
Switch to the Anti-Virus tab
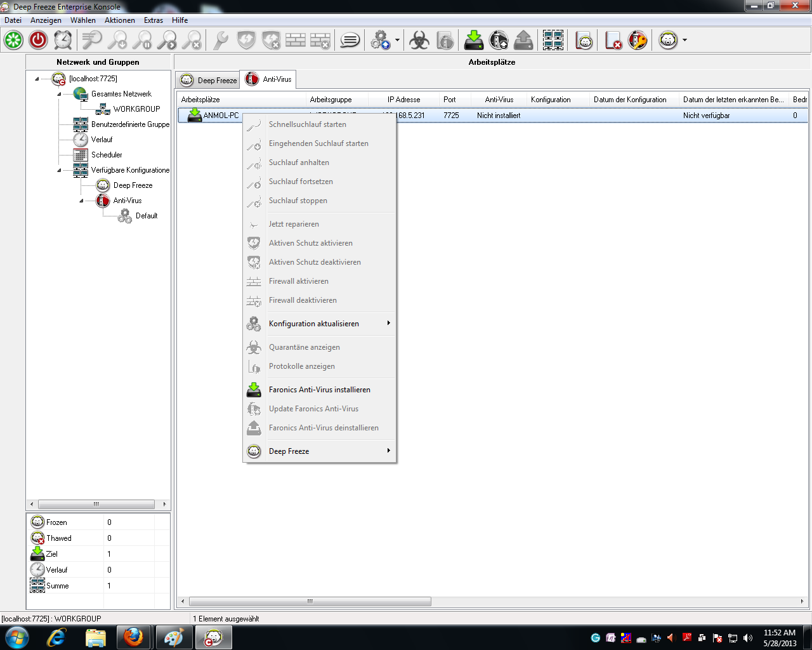click(x=269, y=79)
